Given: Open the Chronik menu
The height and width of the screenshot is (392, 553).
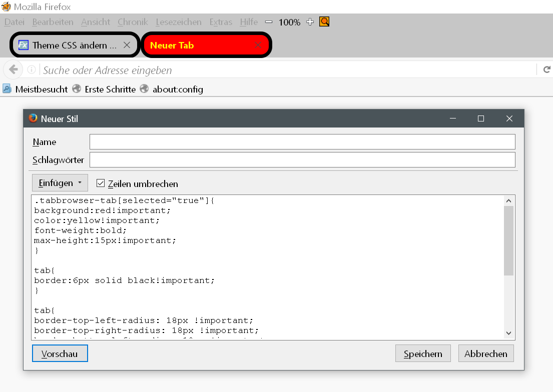Looking at the screenshot, I should [133, 22].
